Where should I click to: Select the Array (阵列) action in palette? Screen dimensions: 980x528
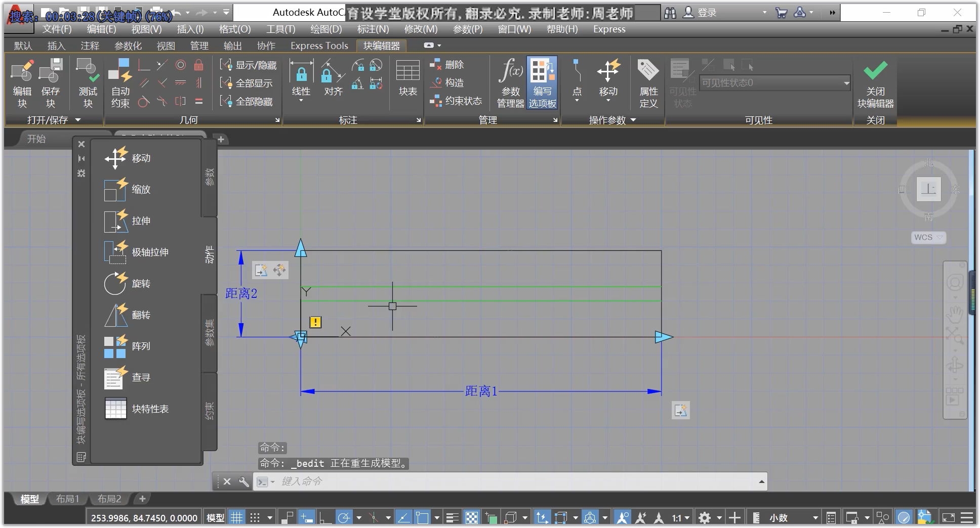pyautogui.click(x=128, y=346)
